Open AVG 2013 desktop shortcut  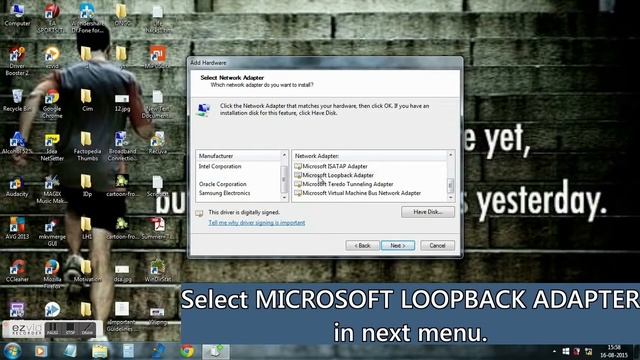point(17,228)
